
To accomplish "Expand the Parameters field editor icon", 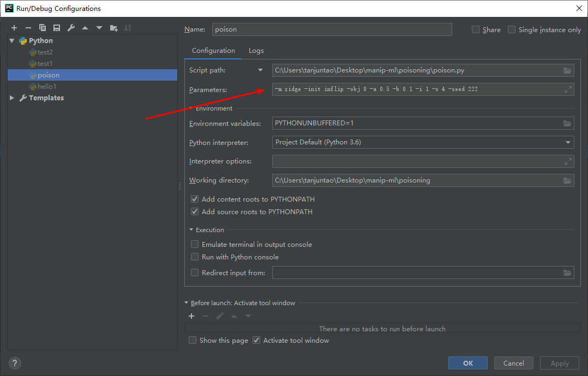I will click(x=568, y=89).
